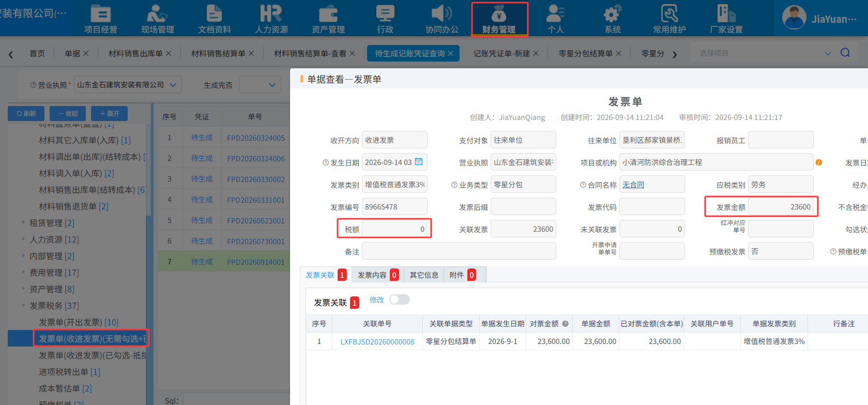Switch to 其它信息 tab
Image resolution: width=868 pixels, height=405 pixels.
(x=424, y=275)
